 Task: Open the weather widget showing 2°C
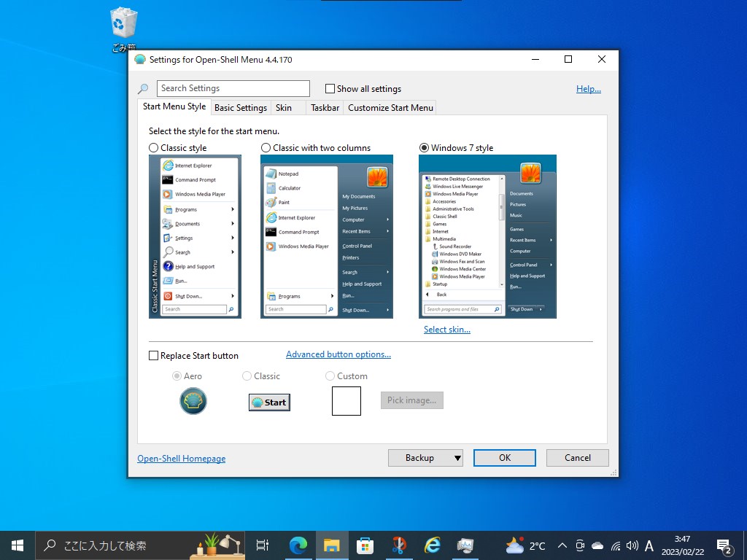coord(525,545)
